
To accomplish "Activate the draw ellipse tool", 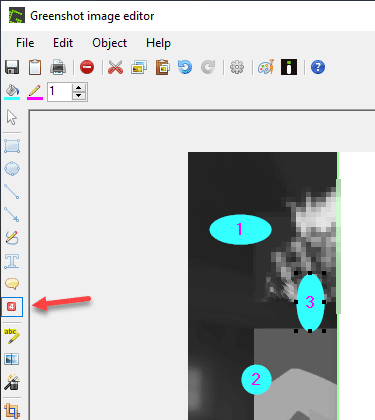I will (12, 168).
